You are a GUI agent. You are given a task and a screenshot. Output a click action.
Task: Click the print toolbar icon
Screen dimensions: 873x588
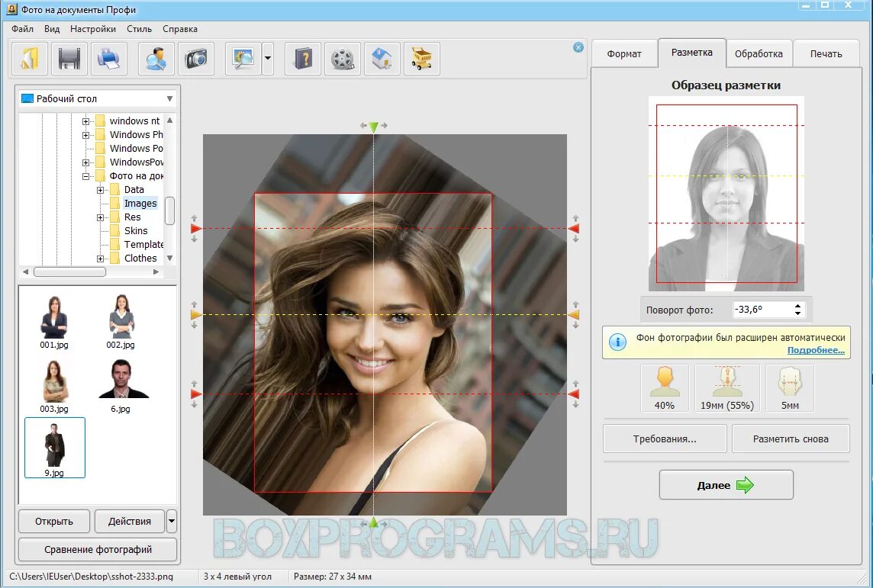(109, 59)
